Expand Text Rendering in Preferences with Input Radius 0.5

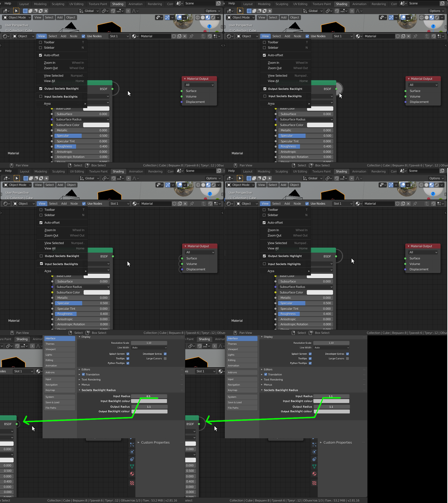coord(91,380)
